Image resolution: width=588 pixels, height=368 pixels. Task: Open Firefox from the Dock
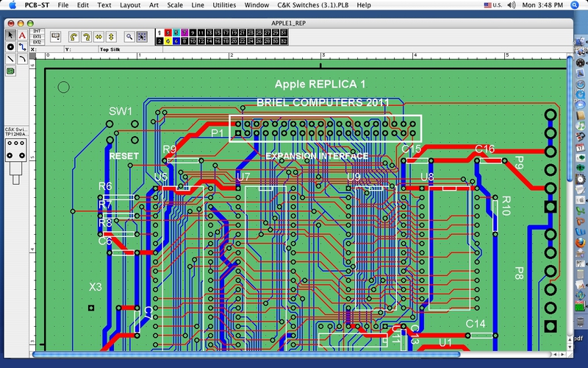580,243
